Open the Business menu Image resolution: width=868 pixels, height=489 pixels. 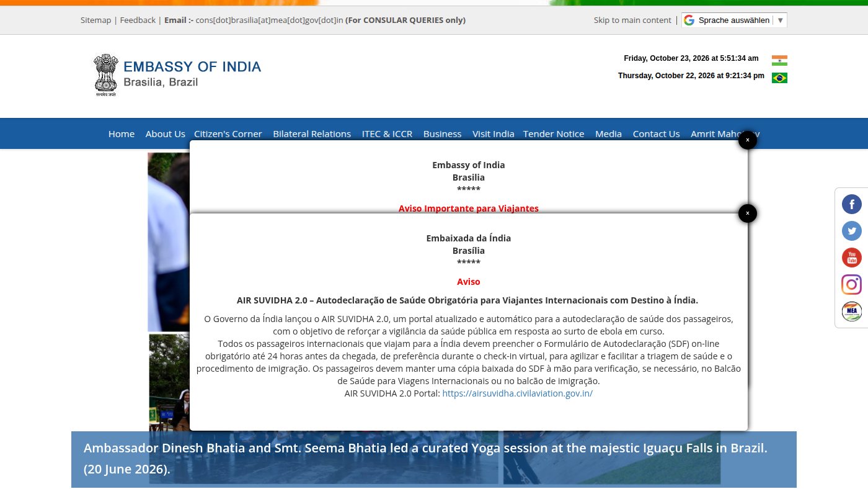442,133
